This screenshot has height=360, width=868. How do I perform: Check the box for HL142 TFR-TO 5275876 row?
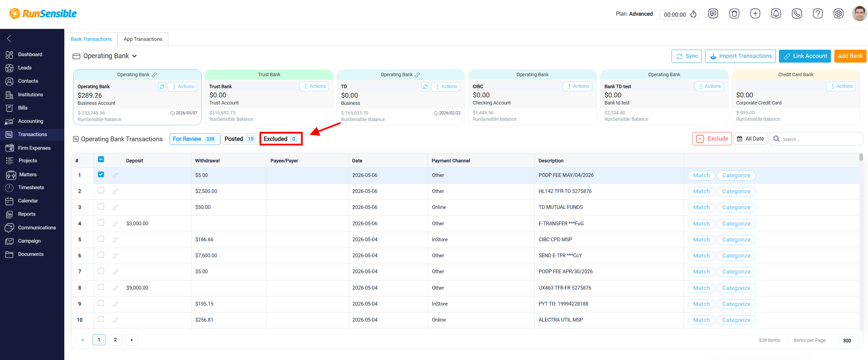coord(101,191)
